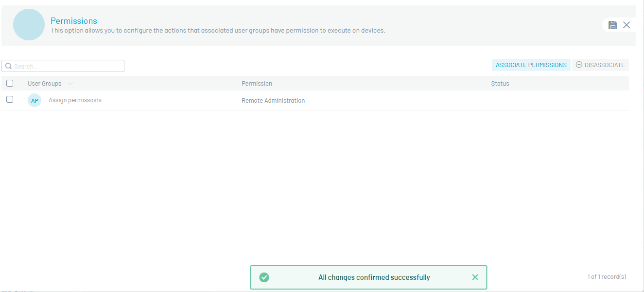The width and height of the screenshot is (644, 292).
Task: Check the box for the Assign permissions row
Action: 10,99
